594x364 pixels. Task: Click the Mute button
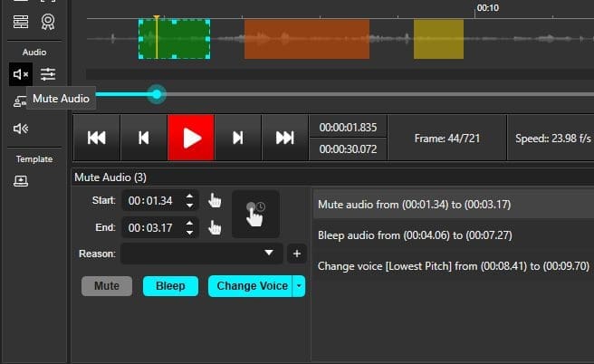point(107,286)
